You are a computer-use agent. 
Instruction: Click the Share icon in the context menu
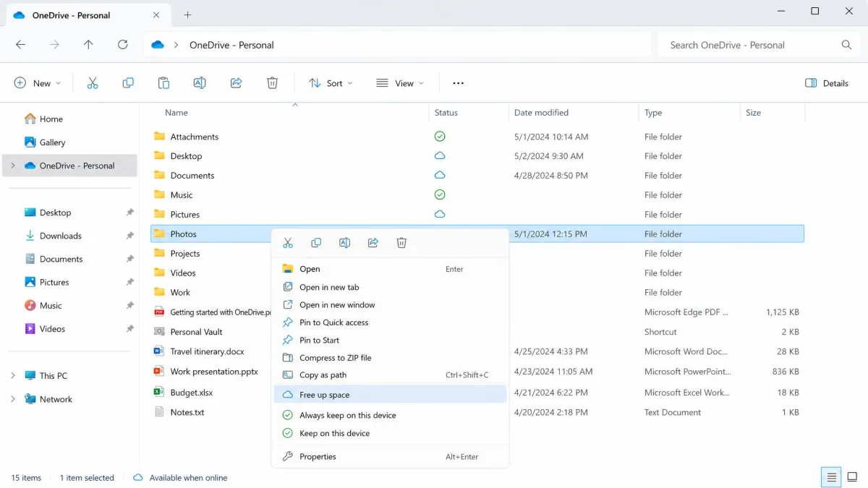tap(373, 243)
